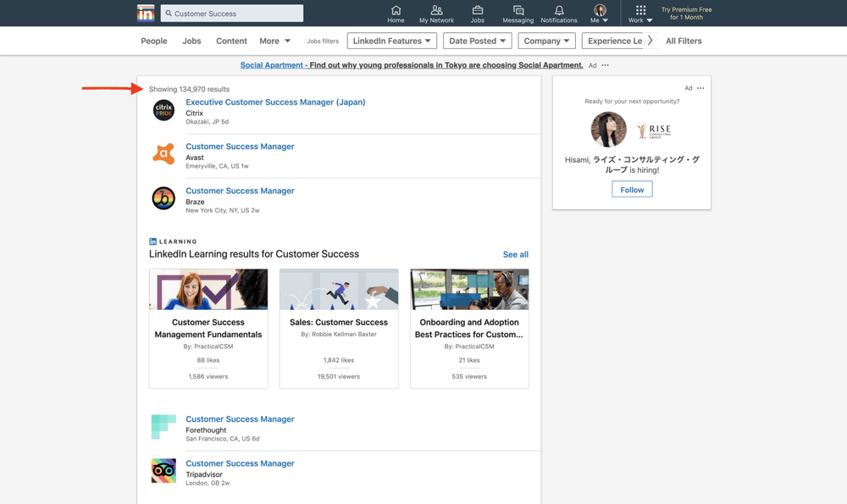The image size is (847, 504).
Task: Open the Notifications bell icon
Action: pyautogui.click(x=559, y=10)
